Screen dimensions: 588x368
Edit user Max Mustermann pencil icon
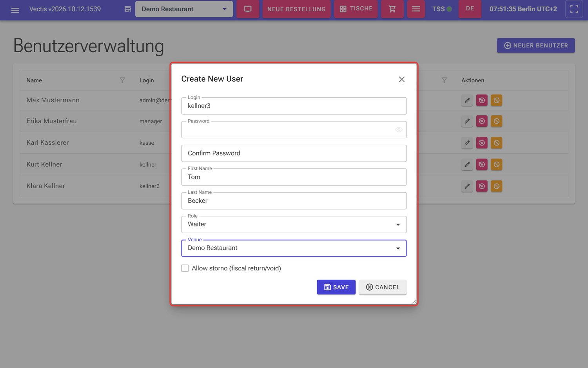click(467, 100)
